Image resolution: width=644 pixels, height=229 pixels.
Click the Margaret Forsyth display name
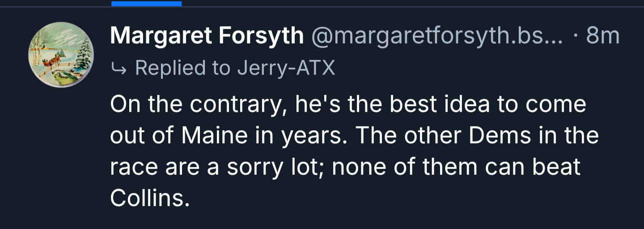(x=207, y=35)
